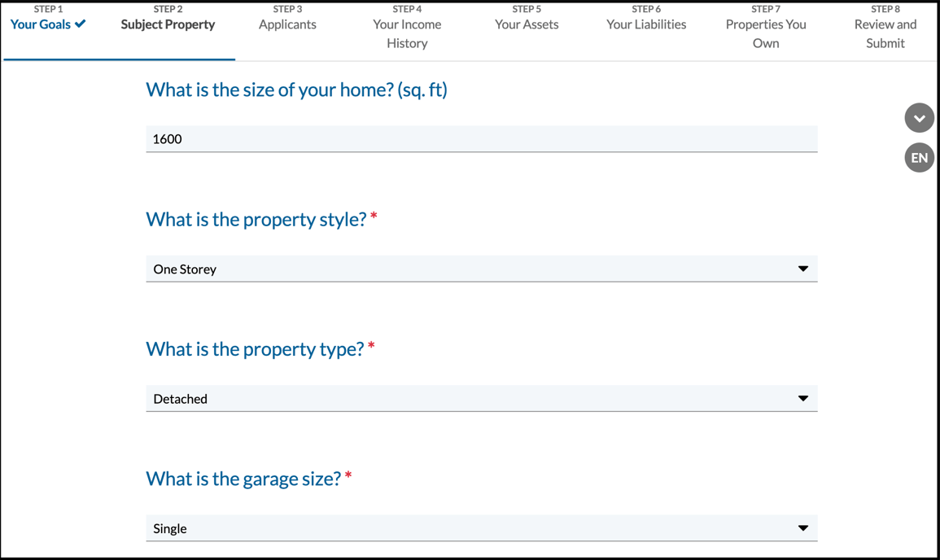940x560 pixels.
Task: Go to Step 8 Review and Submit
Action: (x=885, y=33)
